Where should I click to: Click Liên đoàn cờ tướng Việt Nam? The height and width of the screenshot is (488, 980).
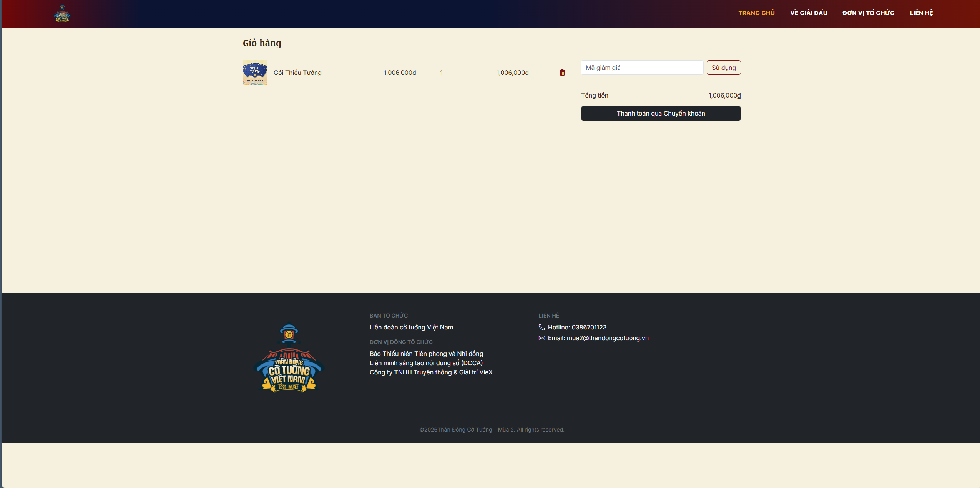pyautogui.click(x=411, y=327)
